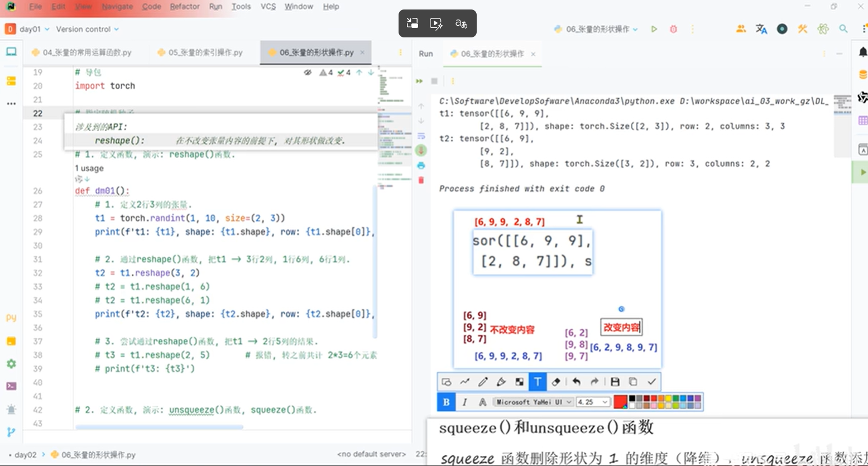Rerun program in the Run panel
Screen dimensions: 868x466
point(419,81)
